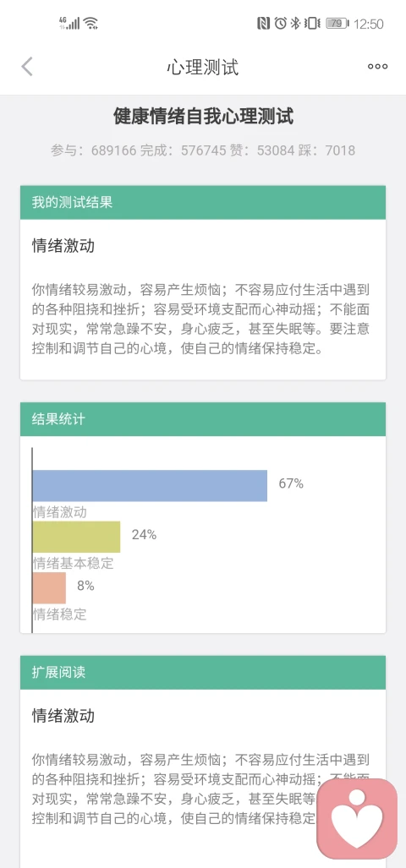
Task: Select the 我的测试结果 section header
Action: [203, 202]
